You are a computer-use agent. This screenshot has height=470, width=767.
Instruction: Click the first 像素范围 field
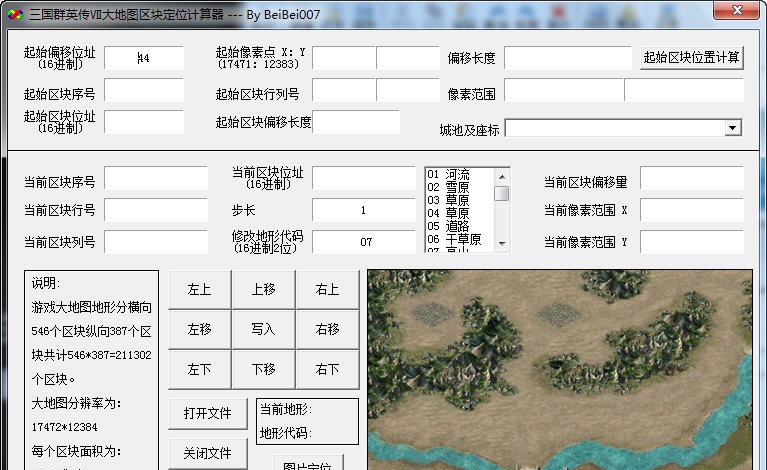pyautogui.click(x=564, y=90)
